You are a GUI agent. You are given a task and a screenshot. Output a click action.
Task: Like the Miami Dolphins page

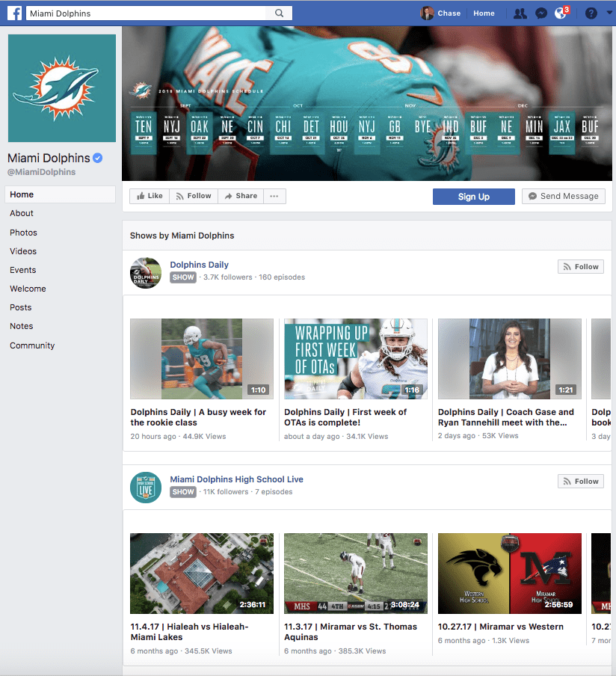(x=149, y=195)
